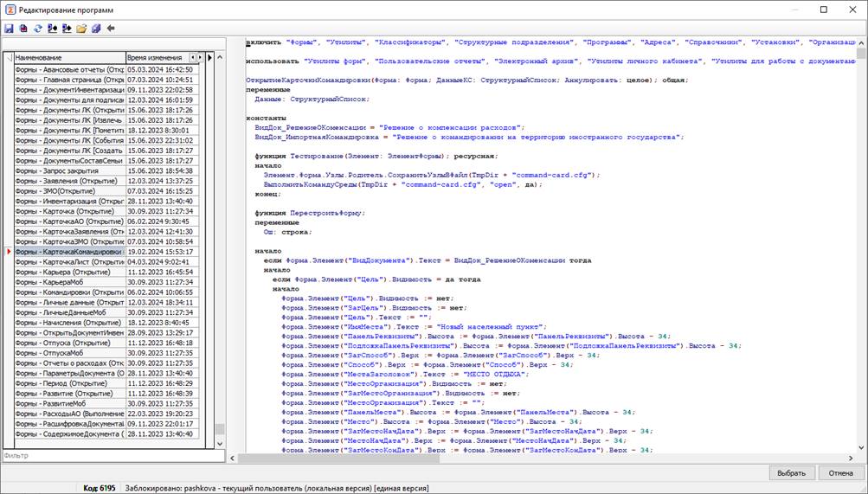Select row Формы - КарточкаАО
This screenshot has width=868, height=494.
point(106,221)
